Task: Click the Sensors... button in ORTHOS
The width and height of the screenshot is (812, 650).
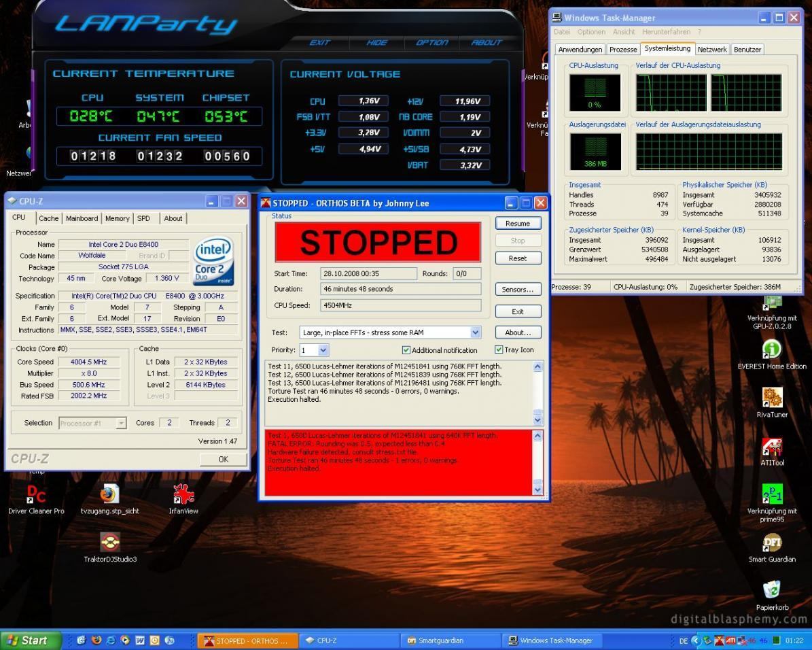Action: tap(518, 289)
